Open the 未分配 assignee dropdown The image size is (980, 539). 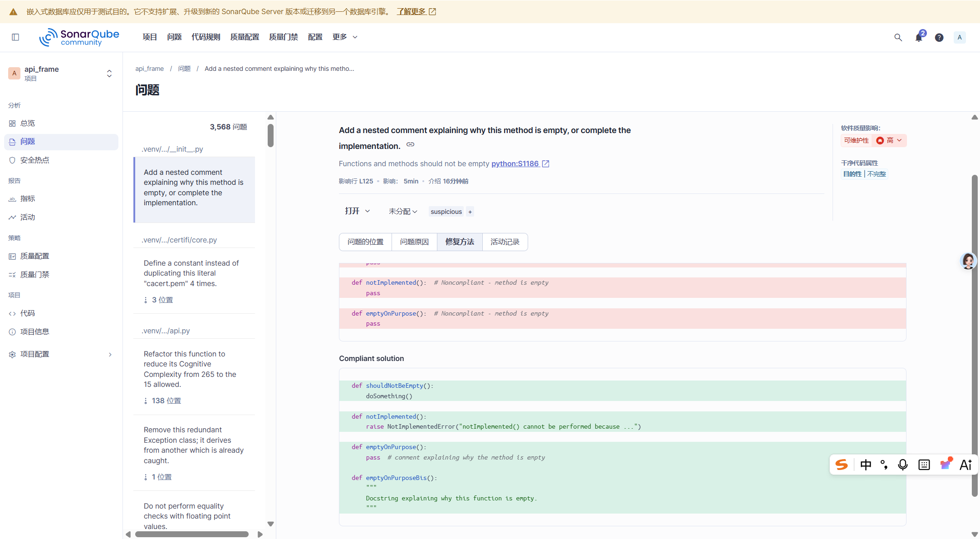402,212
